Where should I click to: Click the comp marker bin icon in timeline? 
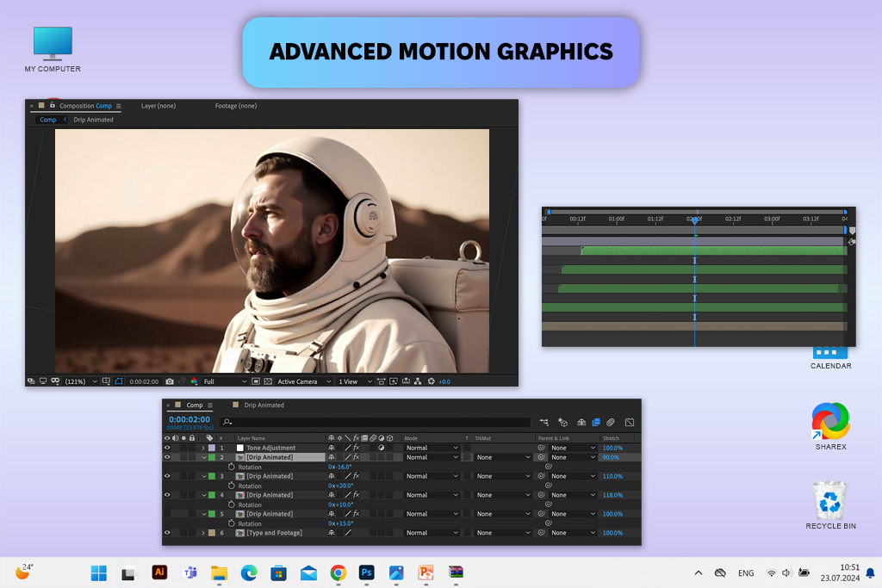[852, 231]
